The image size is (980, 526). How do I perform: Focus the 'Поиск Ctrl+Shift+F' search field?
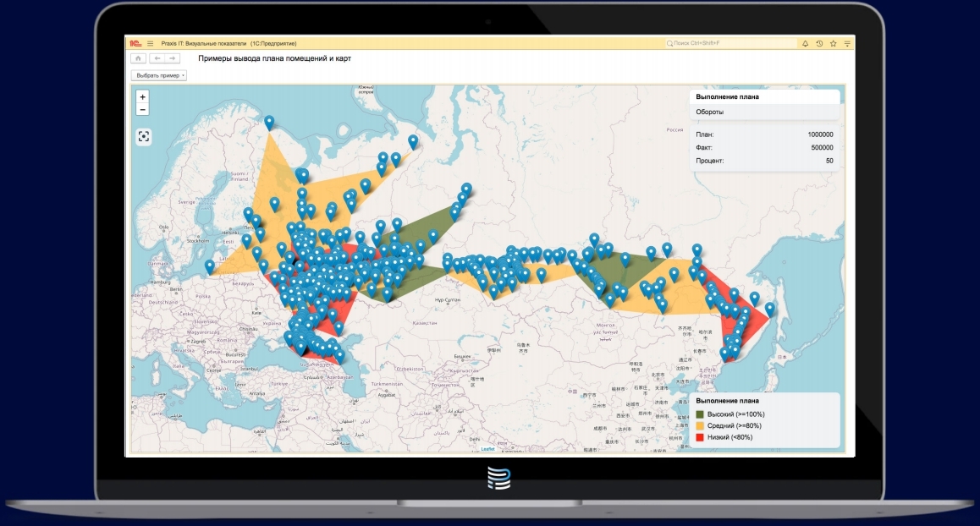point(731,44)
